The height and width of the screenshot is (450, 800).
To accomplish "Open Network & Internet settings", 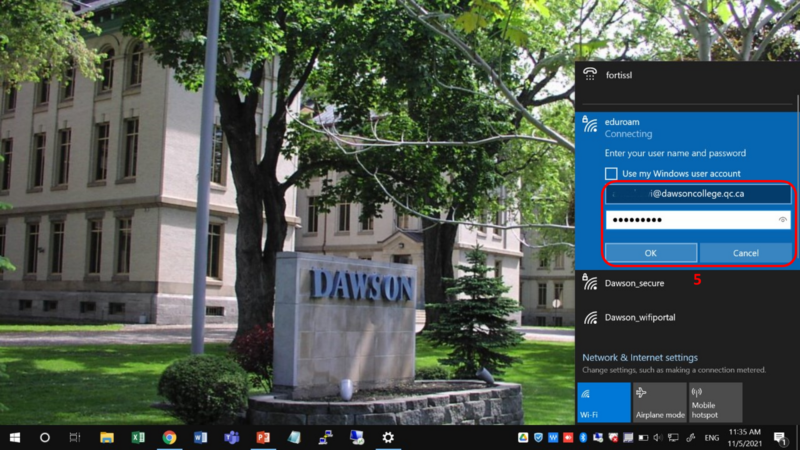I will click(640, 358).
